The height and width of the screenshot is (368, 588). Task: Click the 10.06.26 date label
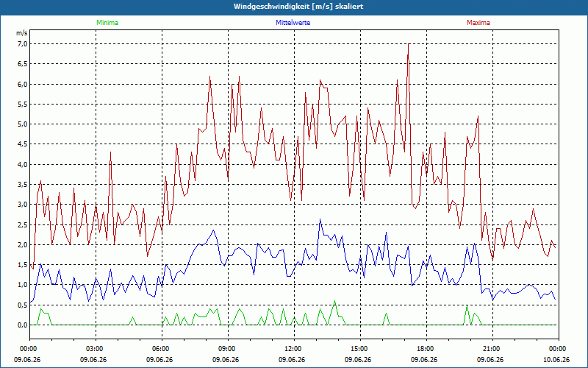tap(556, 359)
